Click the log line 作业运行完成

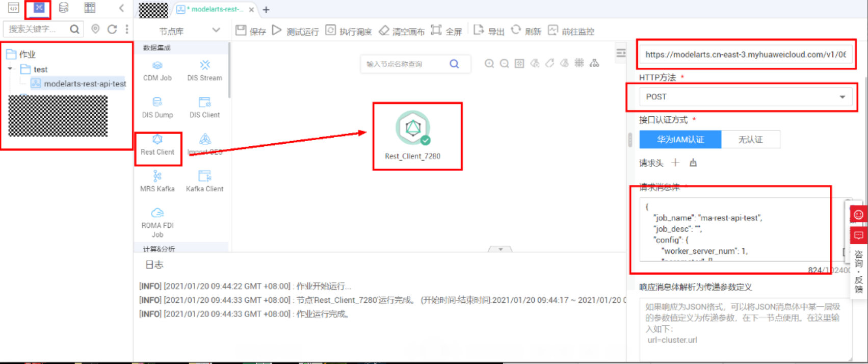point(322,314)
